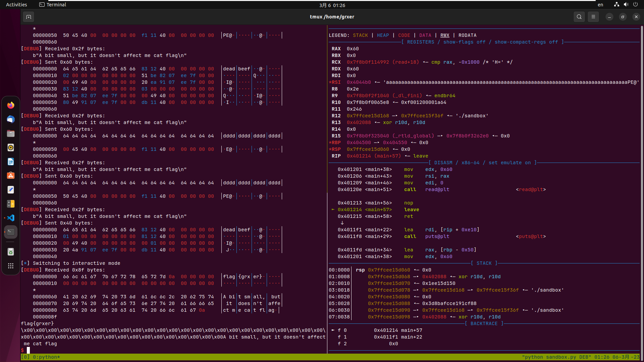Open the Trash from the dock
Viewport: 644px width, 362px height.
point(11,252)
